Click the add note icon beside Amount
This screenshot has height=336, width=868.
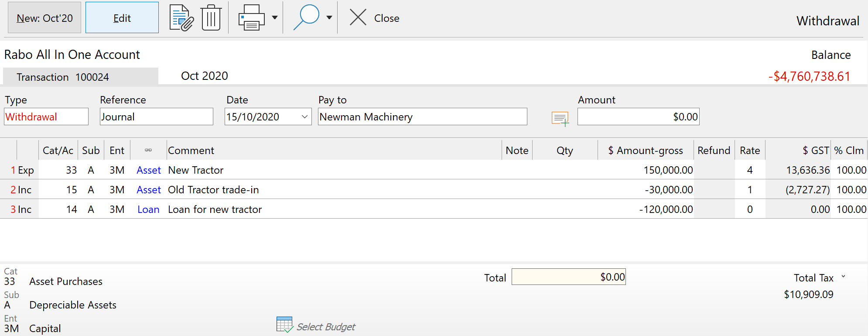tap(560, 119)
